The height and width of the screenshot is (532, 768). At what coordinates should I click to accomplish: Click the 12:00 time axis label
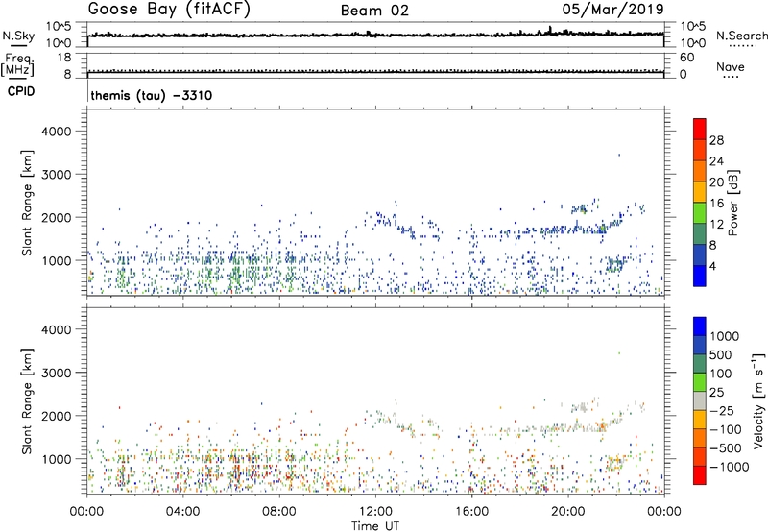click(x=375, y=512)
